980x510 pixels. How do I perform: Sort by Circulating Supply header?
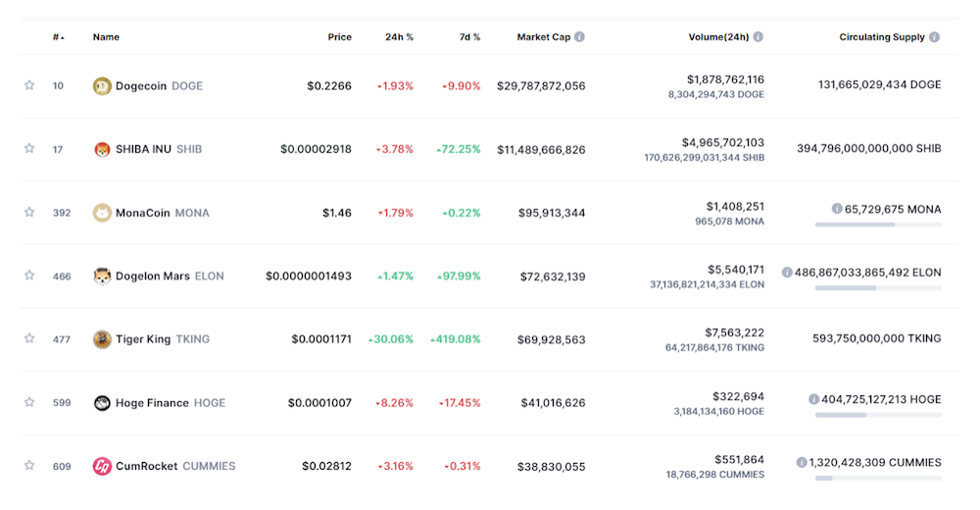tap(882, 37)
